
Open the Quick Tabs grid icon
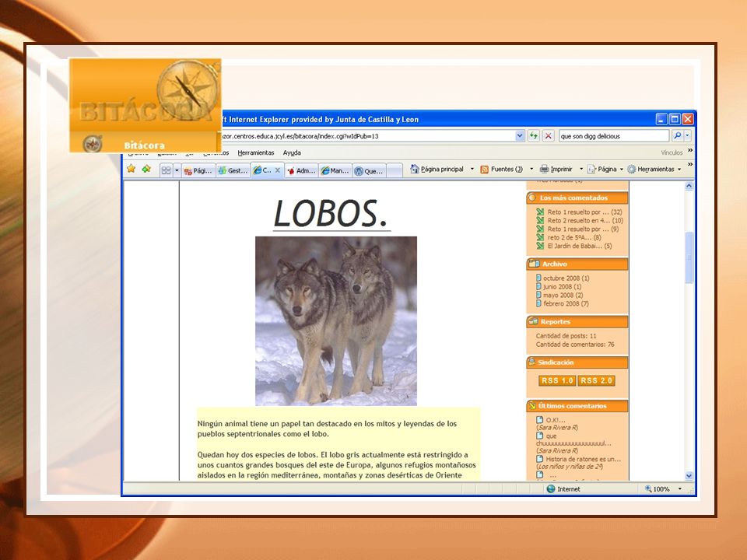[166, 170]
